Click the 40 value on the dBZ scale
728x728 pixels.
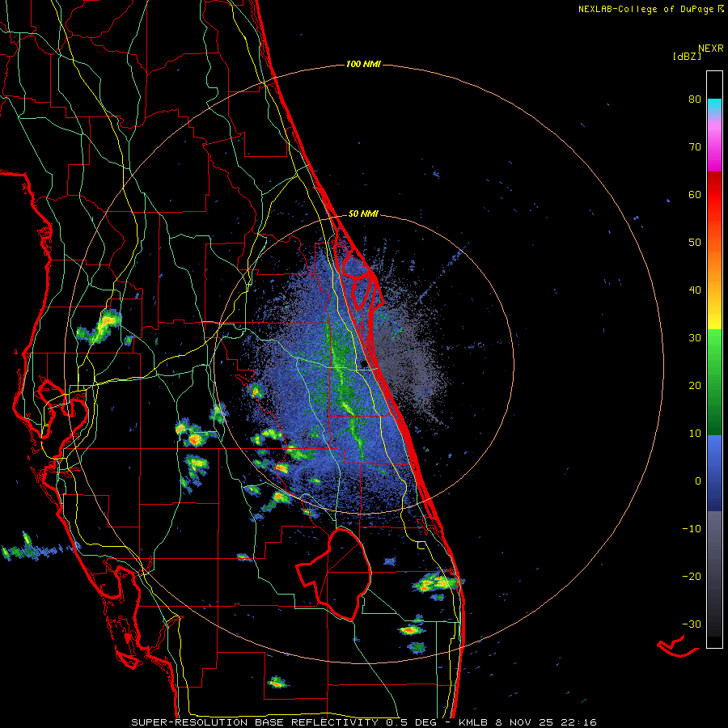pos(695,290)
